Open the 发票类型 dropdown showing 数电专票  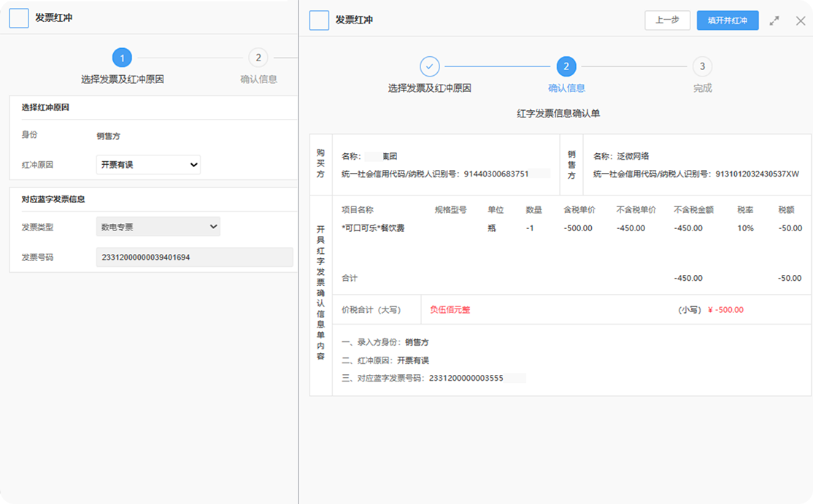tap(158, 227)
